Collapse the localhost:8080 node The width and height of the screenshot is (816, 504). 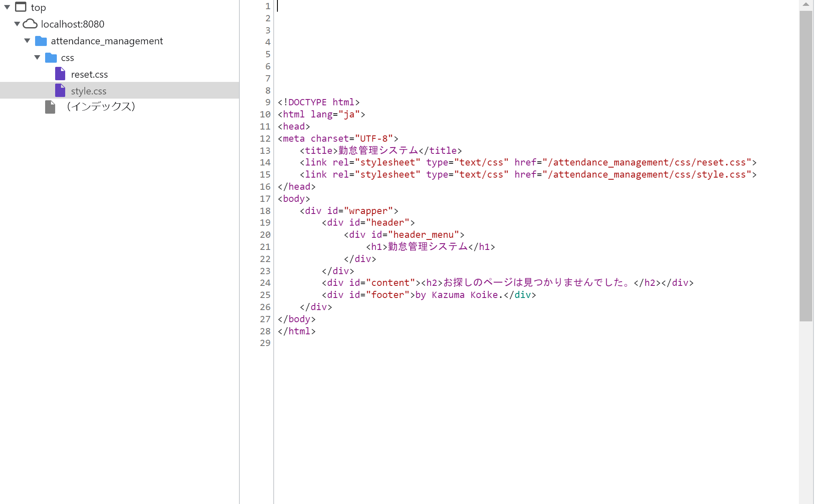[x=17, y=24]
